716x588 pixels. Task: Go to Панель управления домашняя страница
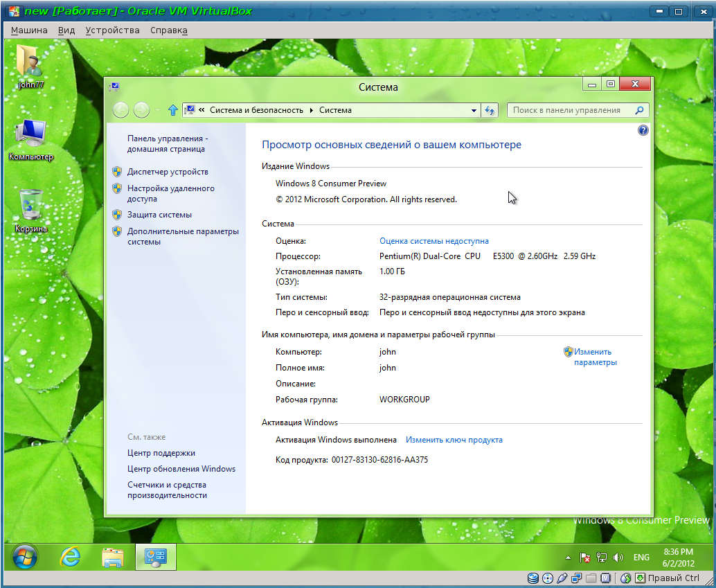point(168,144)
